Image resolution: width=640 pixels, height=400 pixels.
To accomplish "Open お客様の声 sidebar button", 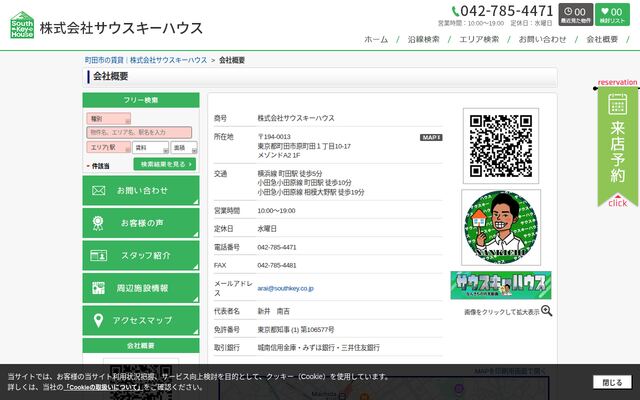I will 141,223.
